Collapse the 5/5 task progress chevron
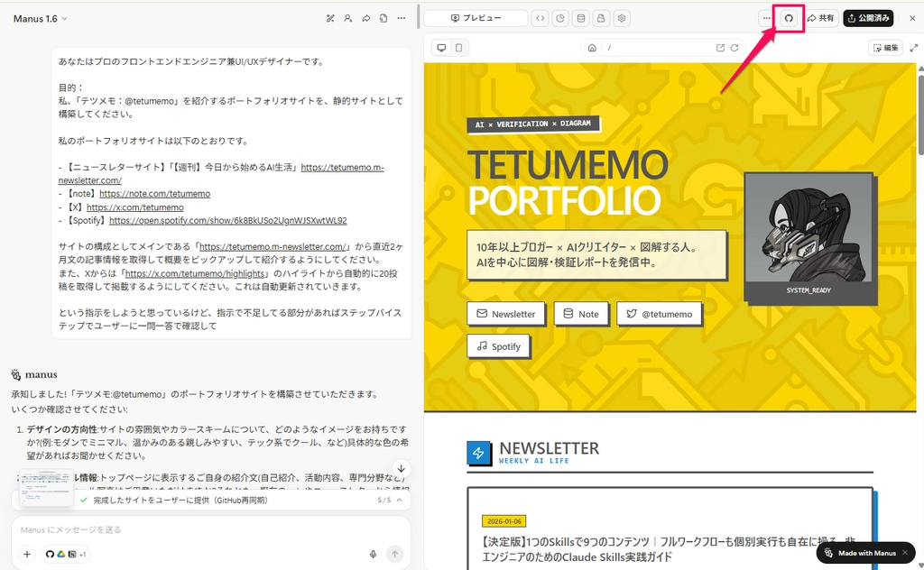924x570 pixels. pos(400,500)
